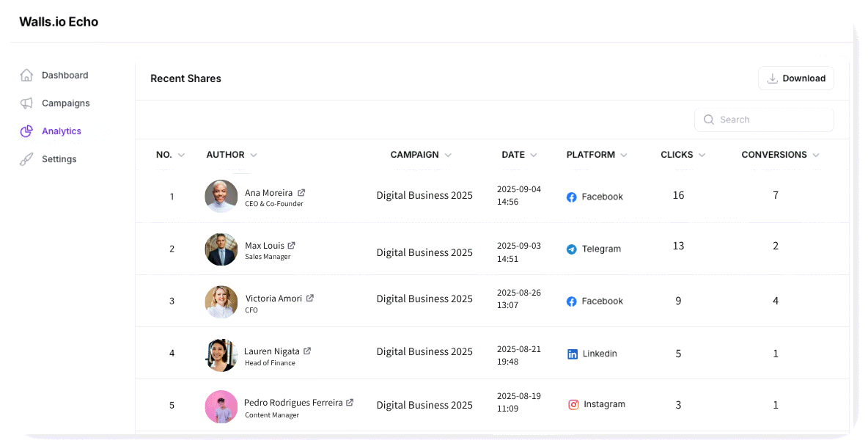Click the Ana Moreira author name
The height and width of the screenshot is (446, 868).
[268, 193]
